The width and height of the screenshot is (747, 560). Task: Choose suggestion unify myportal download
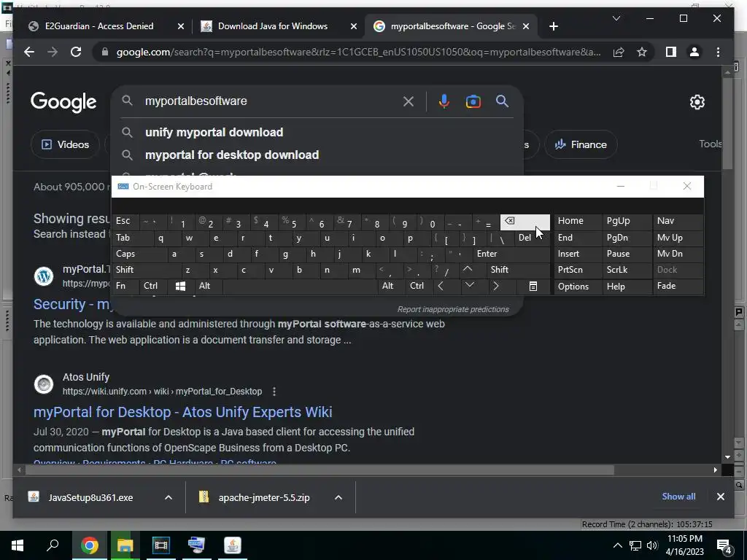tap(214, 132)
